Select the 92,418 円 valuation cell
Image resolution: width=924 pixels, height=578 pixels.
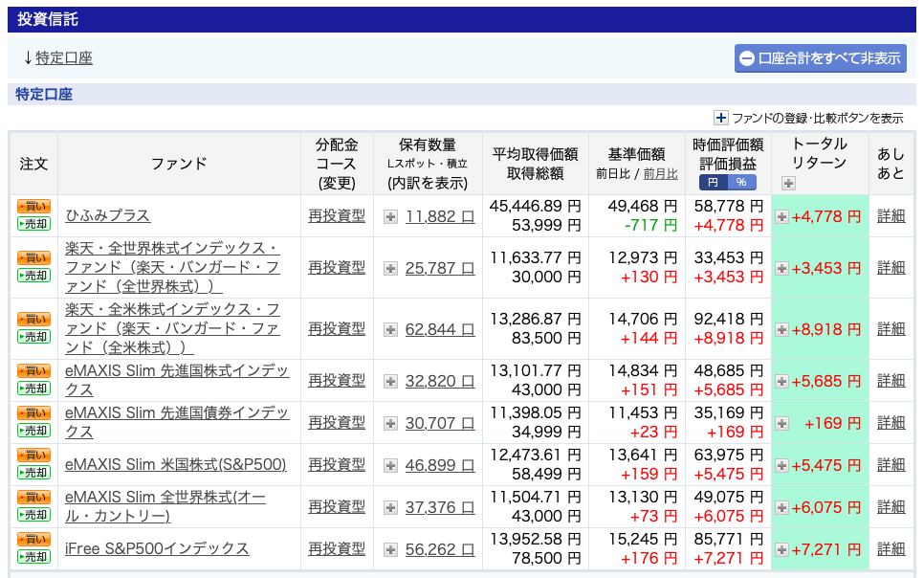pos(728,319)
